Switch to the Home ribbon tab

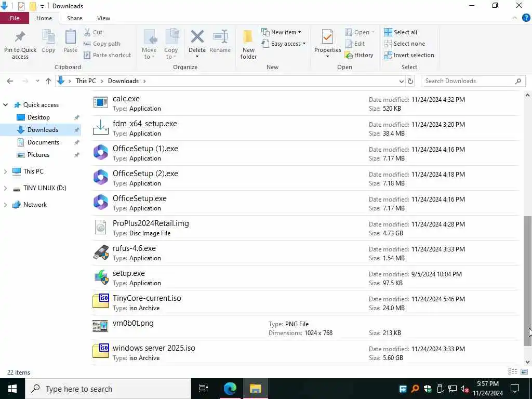[44, 18]
